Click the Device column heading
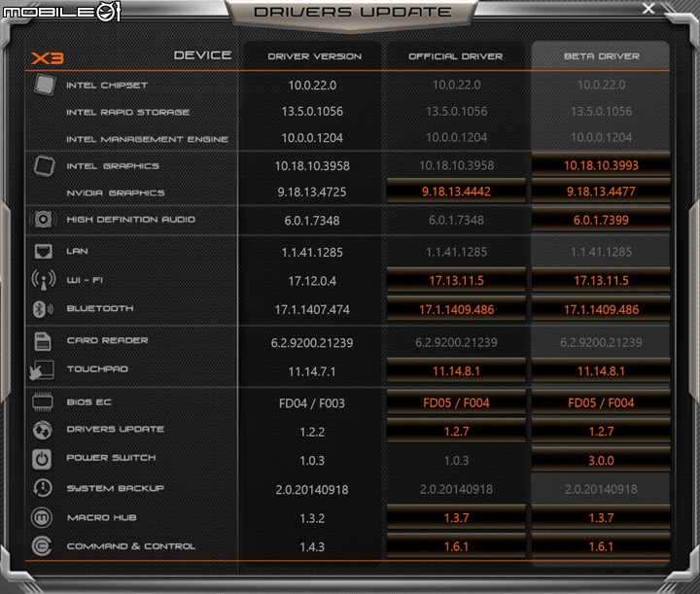 click(202, 54)
